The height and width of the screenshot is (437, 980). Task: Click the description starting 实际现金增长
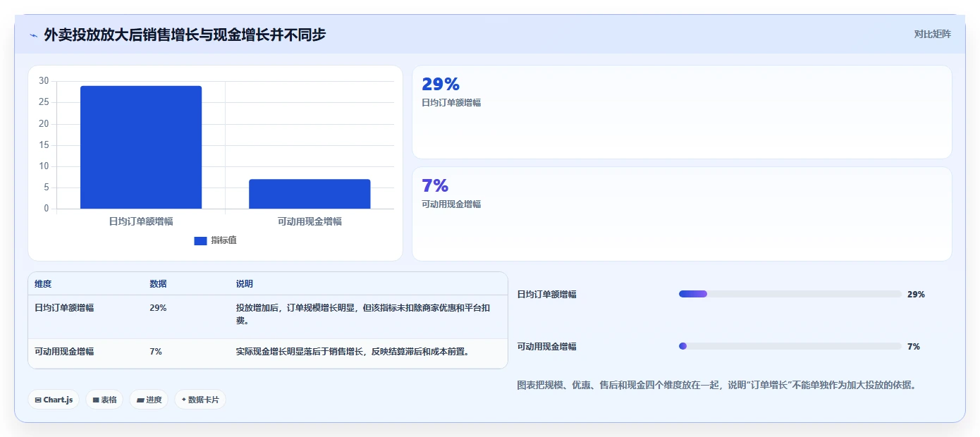353,352
